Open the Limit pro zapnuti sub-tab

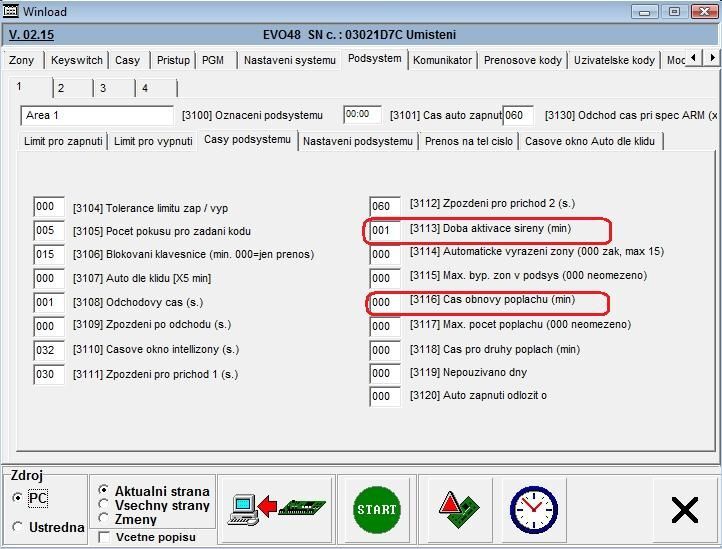[x=63, y=141]
